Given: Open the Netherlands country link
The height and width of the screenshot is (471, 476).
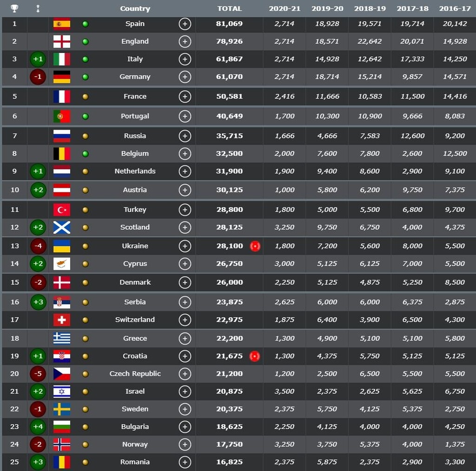Looking at the screenshot, I should click(135, 171).
